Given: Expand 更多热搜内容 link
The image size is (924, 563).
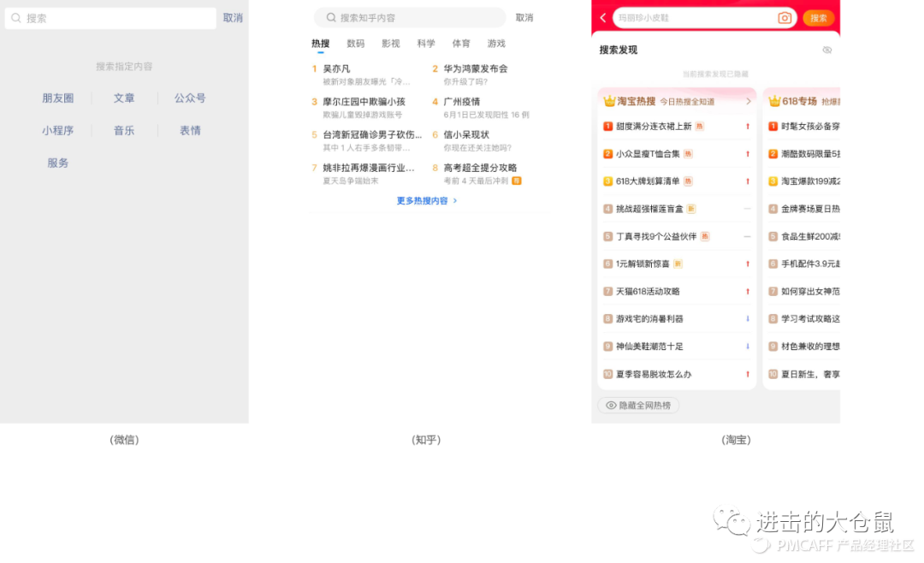Looking at the screenshot, I should pyautogui.click(x=427, y=200).
